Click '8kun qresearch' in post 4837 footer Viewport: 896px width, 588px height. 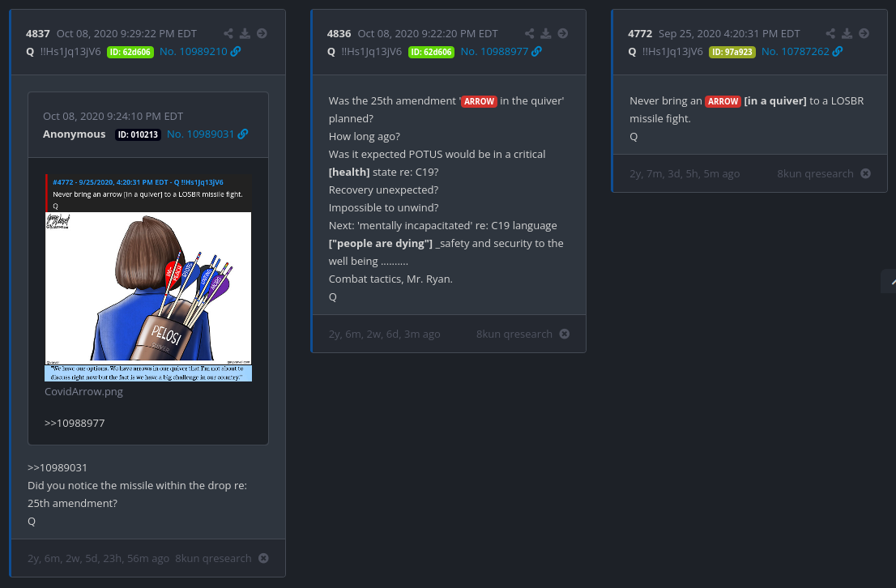click(x=213, y=558)
